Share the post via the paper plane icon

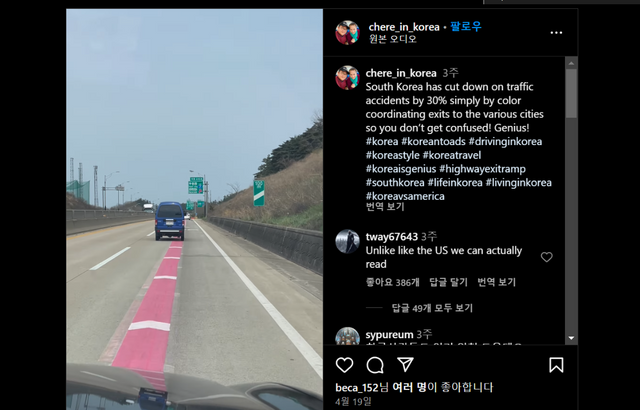pos(405,364)
